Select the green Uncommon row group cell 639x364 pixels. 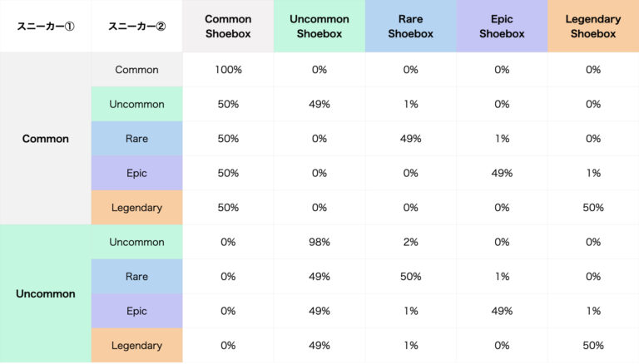46,293
